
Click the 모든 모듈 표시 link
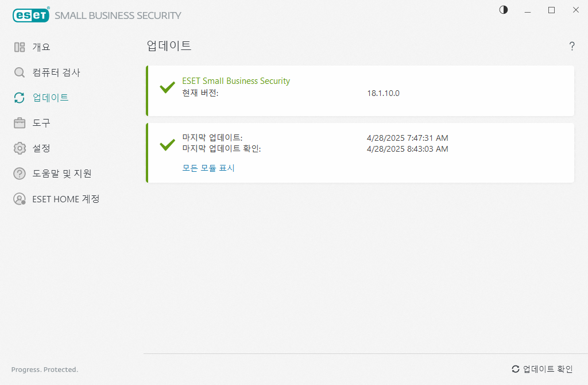[208, 168]
